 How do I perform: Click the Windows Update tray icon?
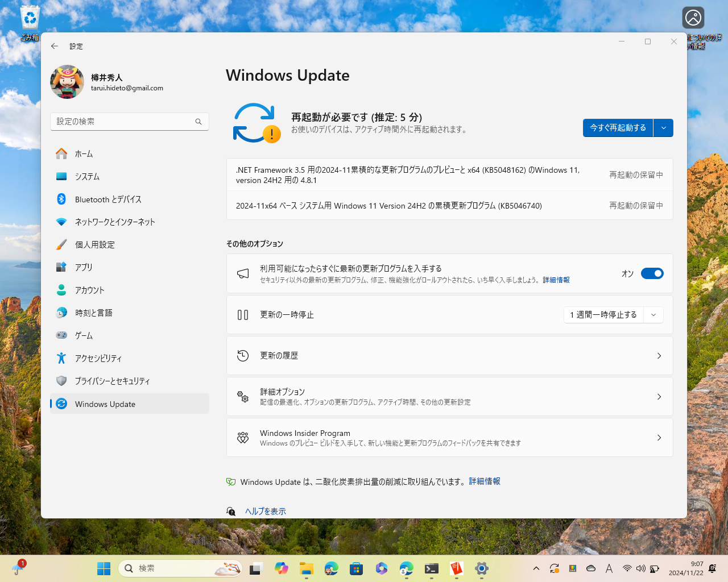click(555, 568)
